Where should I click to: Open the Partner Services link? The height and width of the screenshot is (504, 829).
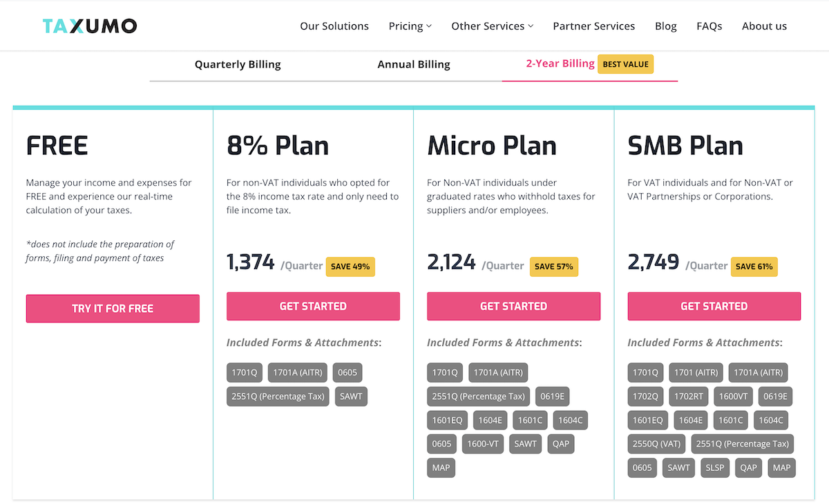coord(593,26)
